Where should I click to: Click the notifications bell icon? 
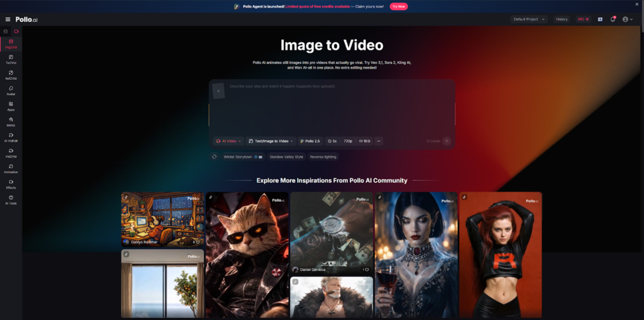click(613, 19)
